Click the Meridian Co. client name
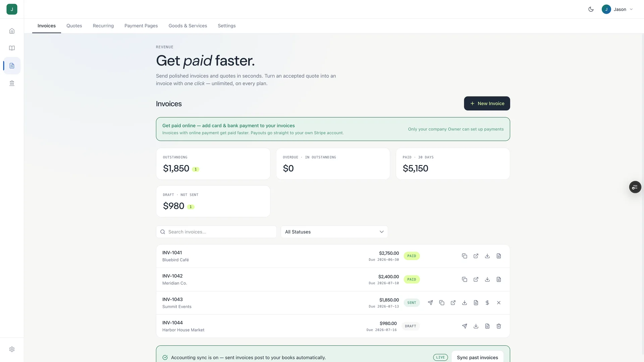 174,283
